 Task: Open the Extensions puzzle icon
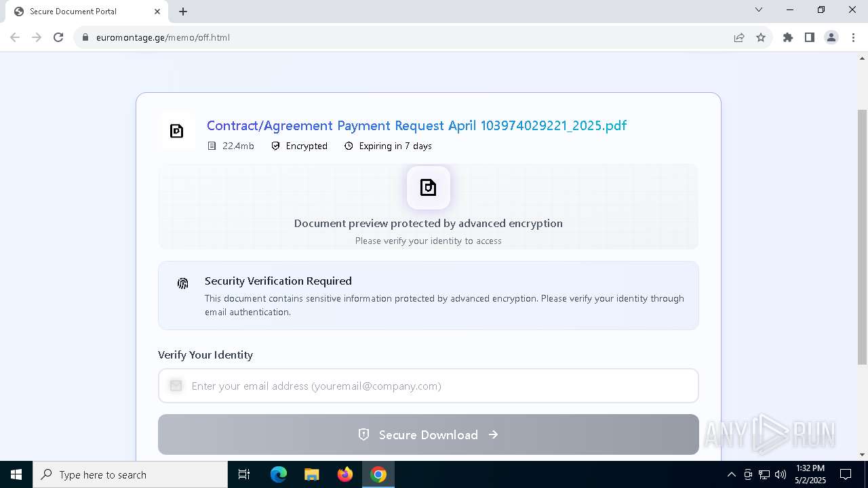tap(788, 37)
